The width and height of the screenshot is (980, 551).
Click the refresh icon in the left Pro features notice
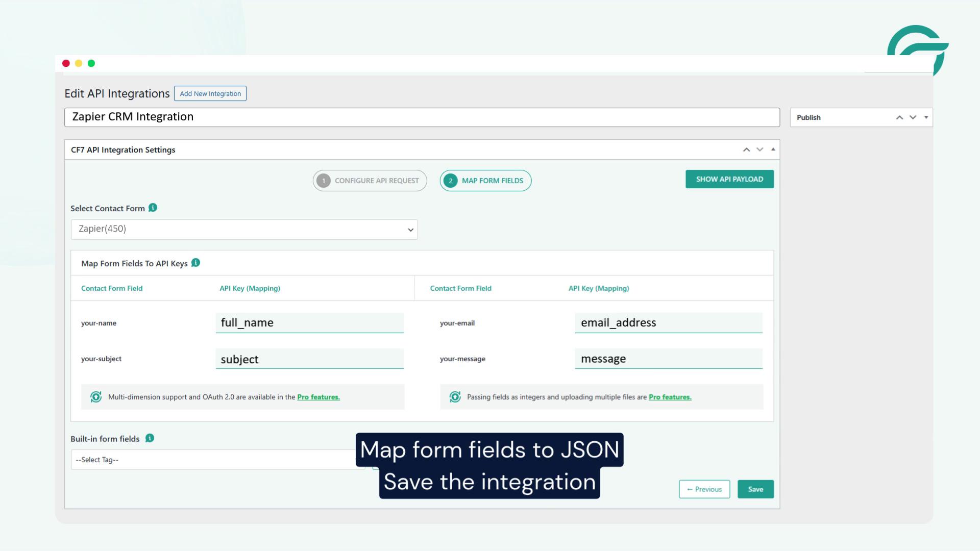pos(96,396)
